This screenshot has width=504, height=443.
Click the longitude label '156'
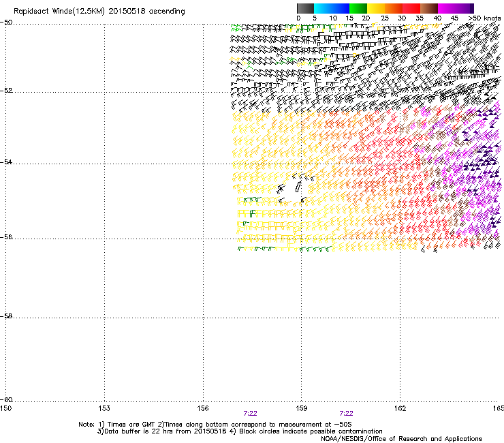click(203, 408)
